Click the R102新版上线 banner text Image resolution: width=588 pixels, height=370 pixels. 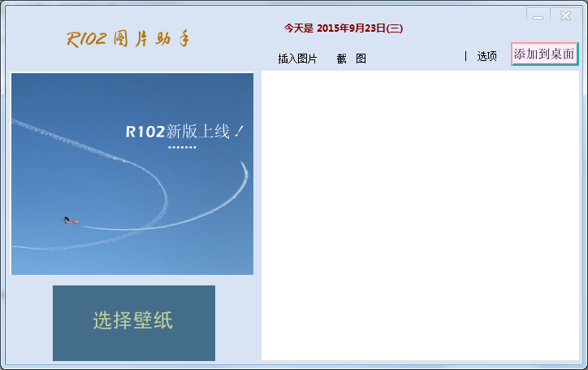pyautogui.click(x=185, y=132)
